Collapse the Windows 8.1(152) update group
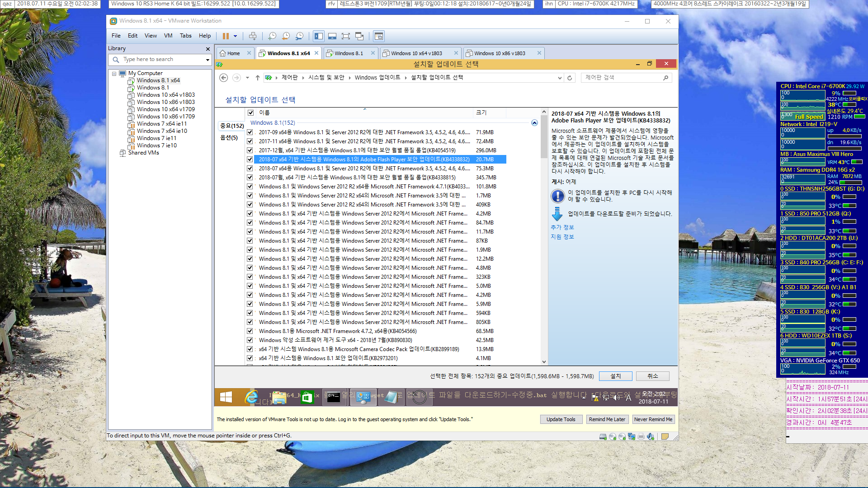This screenshot has width=868, height=488. click(534, 123)
